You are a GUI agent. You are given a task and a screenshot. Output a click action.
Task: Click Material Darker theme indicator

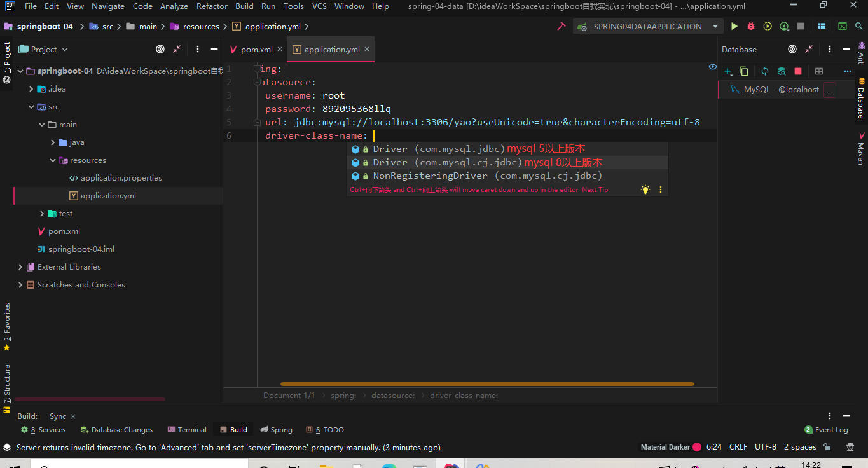click(671, 447)
